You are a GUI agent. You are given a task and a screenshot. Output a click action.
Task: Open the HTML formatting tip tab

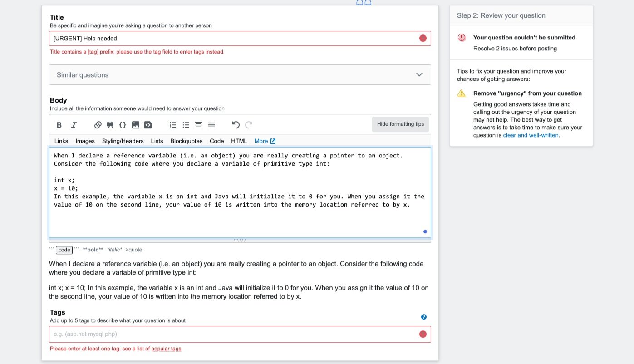[x=239, y=141]
